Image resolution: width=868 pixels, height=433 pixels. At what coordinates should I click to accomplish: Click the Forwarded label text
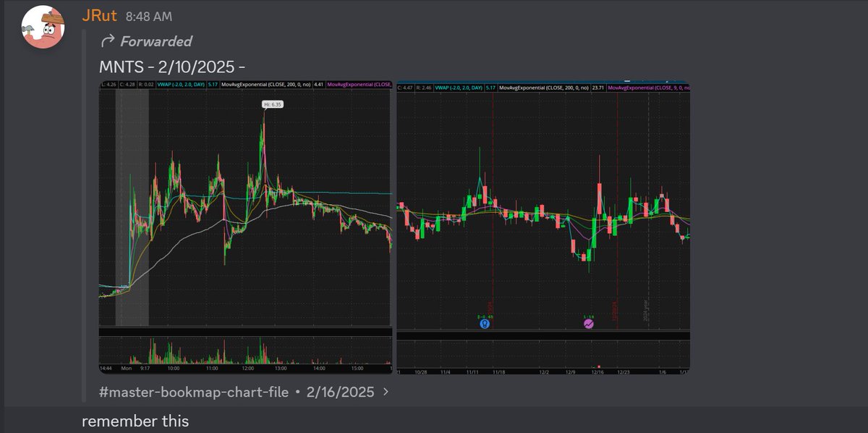(x=156, y=41)
